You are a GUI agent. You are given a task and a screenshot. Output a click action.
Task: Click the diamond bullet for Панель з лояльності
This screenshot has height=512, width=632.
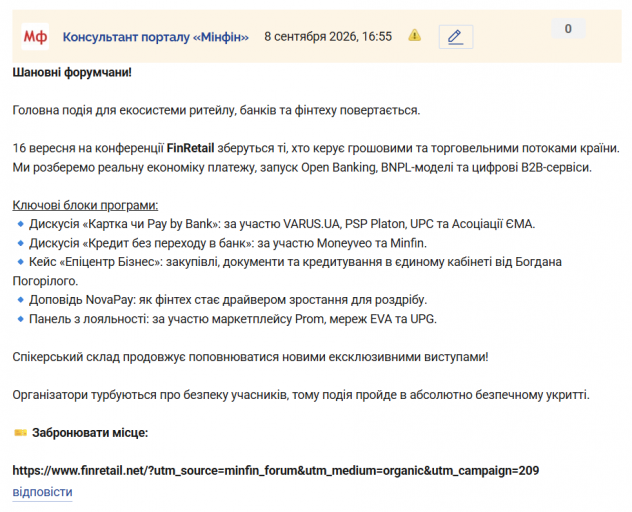pyautogui.click(x=21, y=319)
